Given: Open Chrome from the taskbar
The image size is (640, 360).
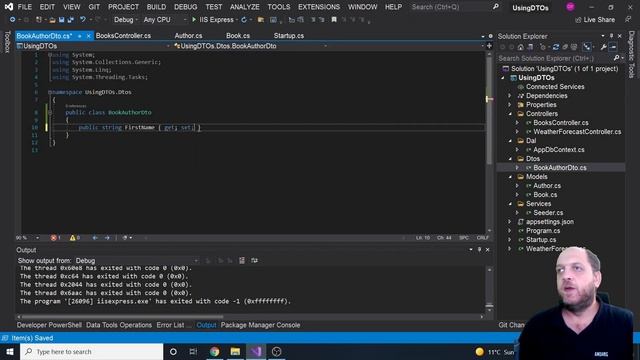Looking at the screenshot, I should [x=214, y=352].
